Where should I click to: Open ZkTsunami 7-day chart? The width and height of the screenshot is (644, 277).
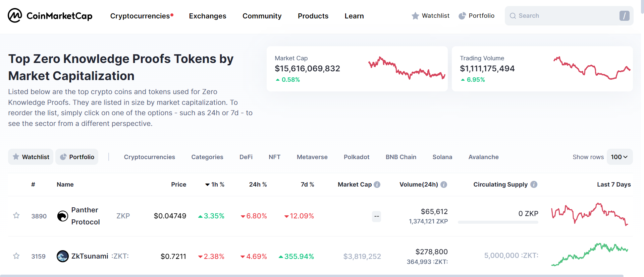point(590,255)
